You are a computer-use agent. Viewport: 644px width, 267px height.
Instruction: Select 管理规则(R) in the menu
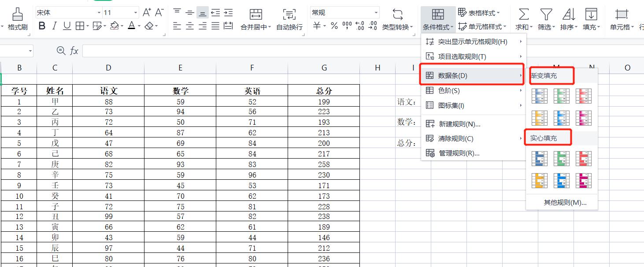point(457,154)
